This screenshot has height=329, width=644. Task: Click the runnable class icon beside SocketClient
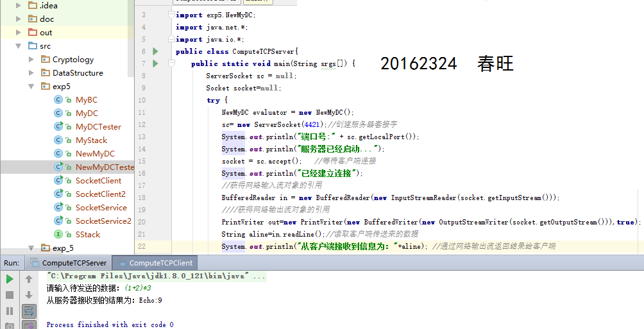coord(58,181)
